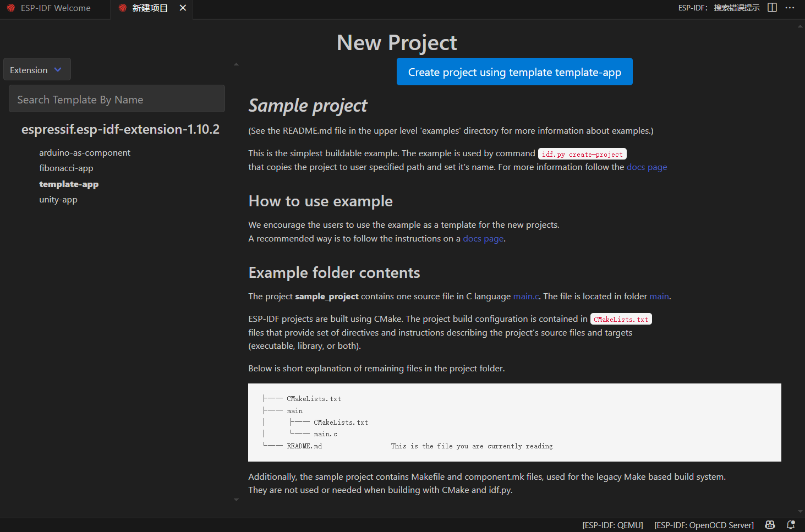Select the fibonacci-app template
Image resolution: width=805 pixels, height=532 pixels.
(66, 168)
